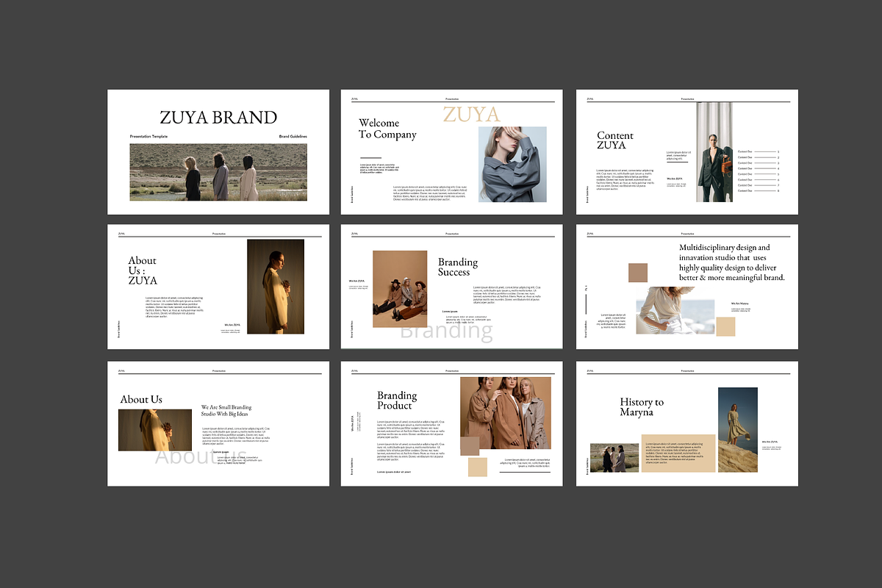Viewport: 882px width, 588px height.
Task: Select the brown square on the quote slide
Action: pos(638,273)
